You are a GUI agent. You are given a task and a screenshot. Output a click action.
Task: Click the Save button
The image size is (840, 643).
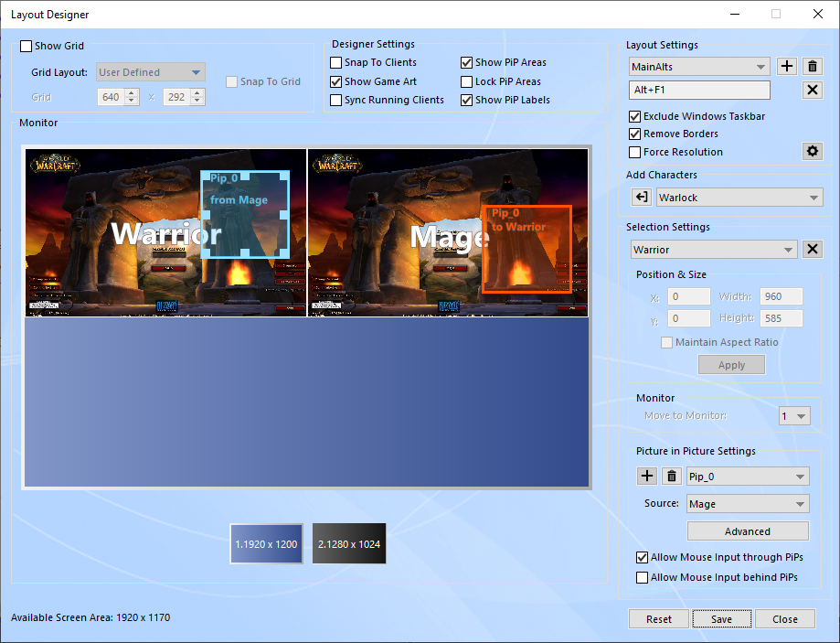pos(721,619)
